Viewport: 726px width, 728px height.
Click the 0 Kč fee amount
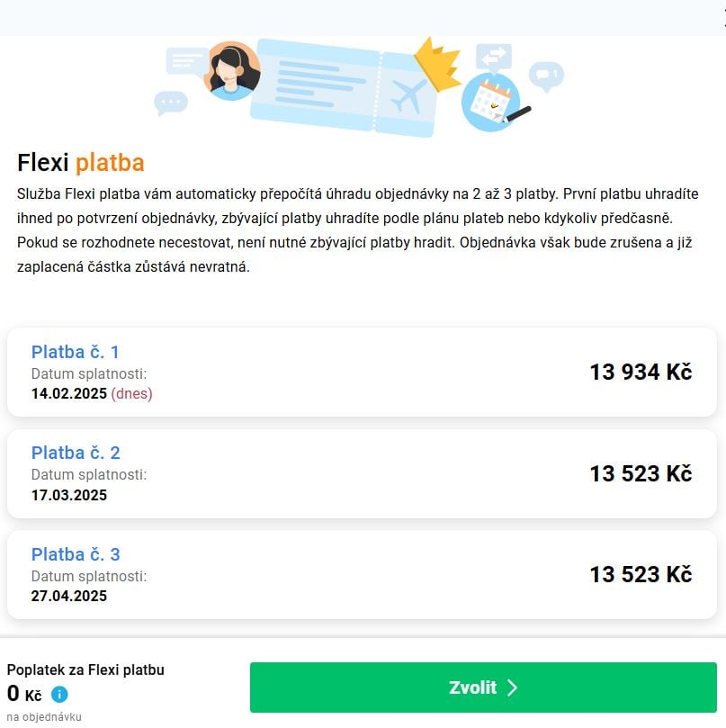(24, 694)
